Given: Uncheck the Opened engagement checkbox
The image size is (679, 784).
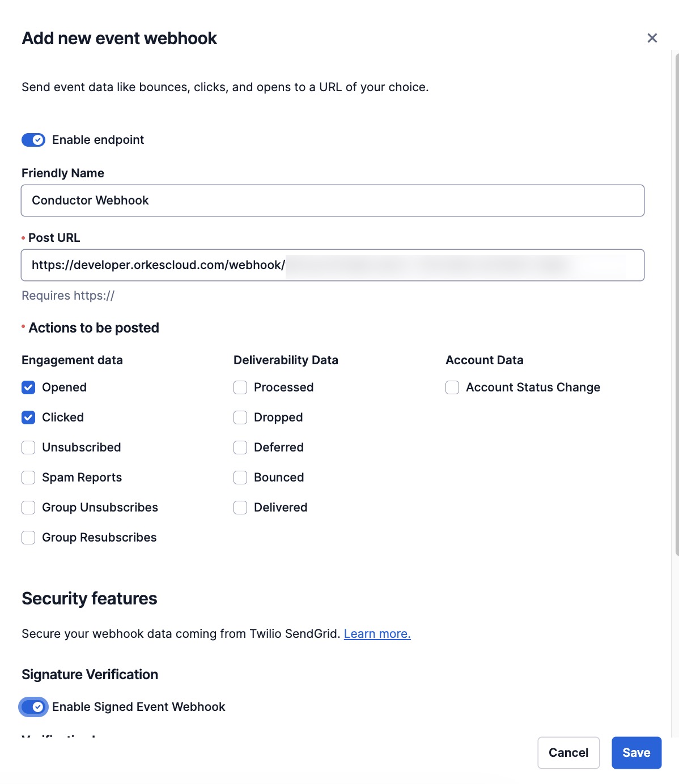Looking at the screenshot, I should 28,387.
